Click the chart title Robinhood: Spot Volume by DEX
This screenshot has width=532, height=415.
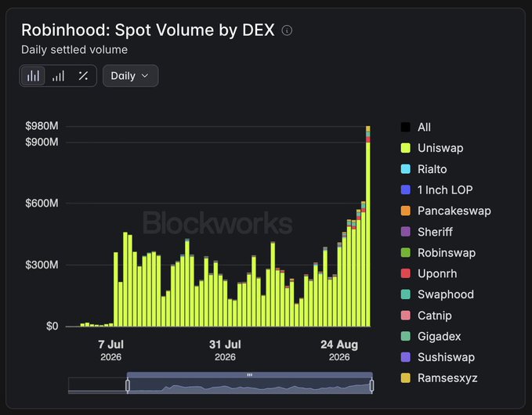click(x=148, y=31)
